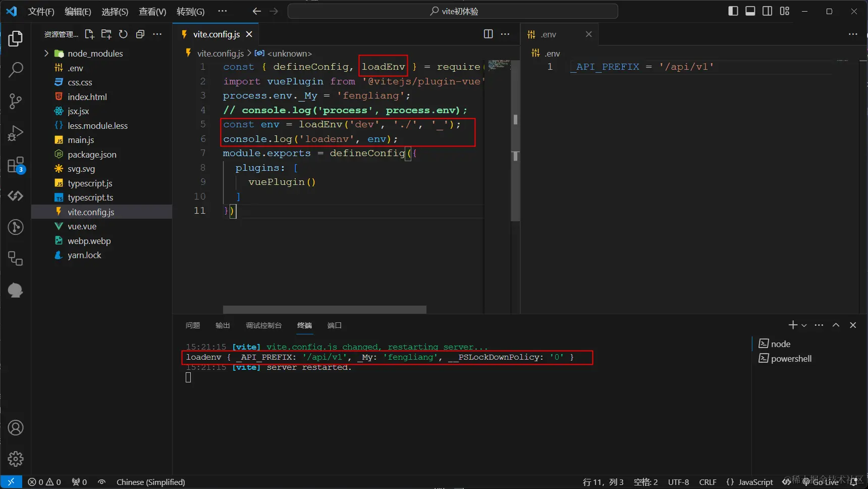This screenshot has height=489, width=868.
Task: Switch to 输出 panel tab
Action: point(223,325)
